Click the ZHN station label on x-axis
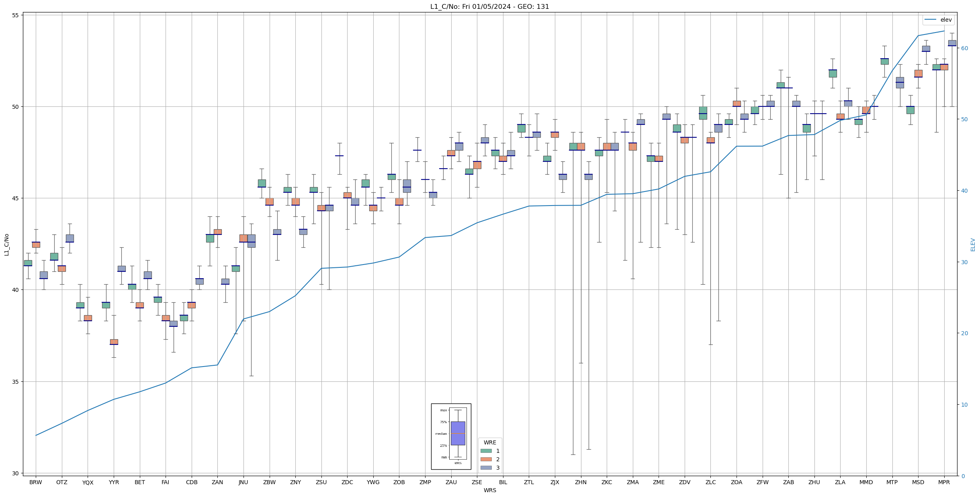 581,482
